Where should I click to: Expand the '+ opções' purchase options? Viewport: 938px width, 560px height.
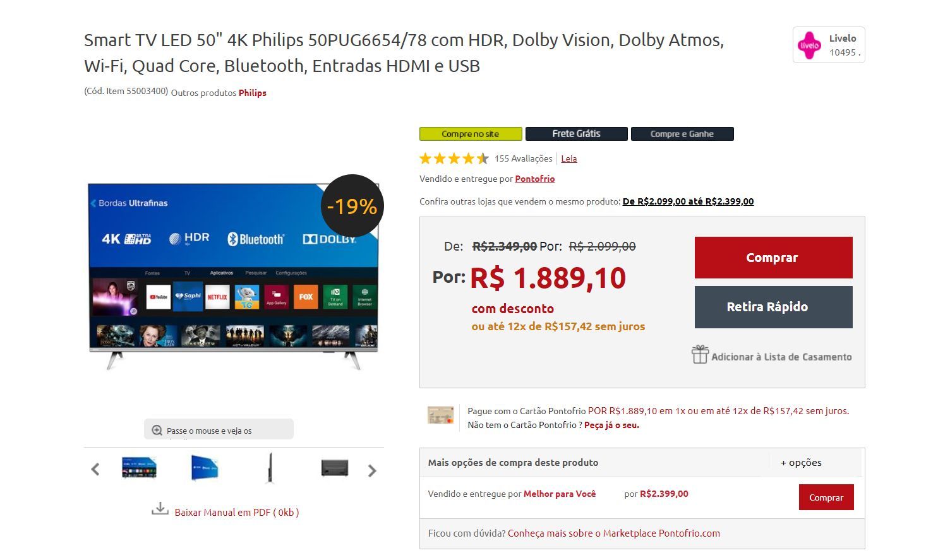(801, 463)
